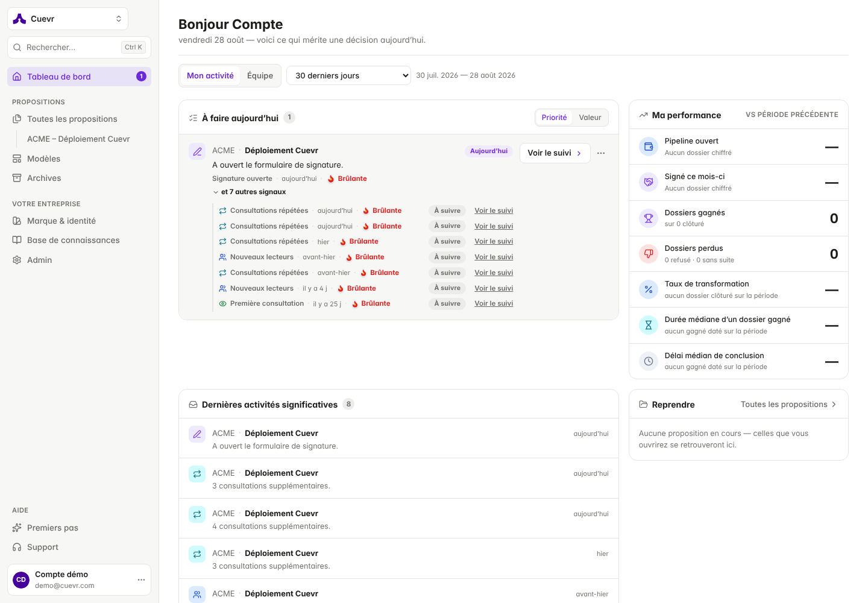Click the Pipeline ouvert wallet icon
Viewport: 868px width, 603px height.
[x=649, y=147]
